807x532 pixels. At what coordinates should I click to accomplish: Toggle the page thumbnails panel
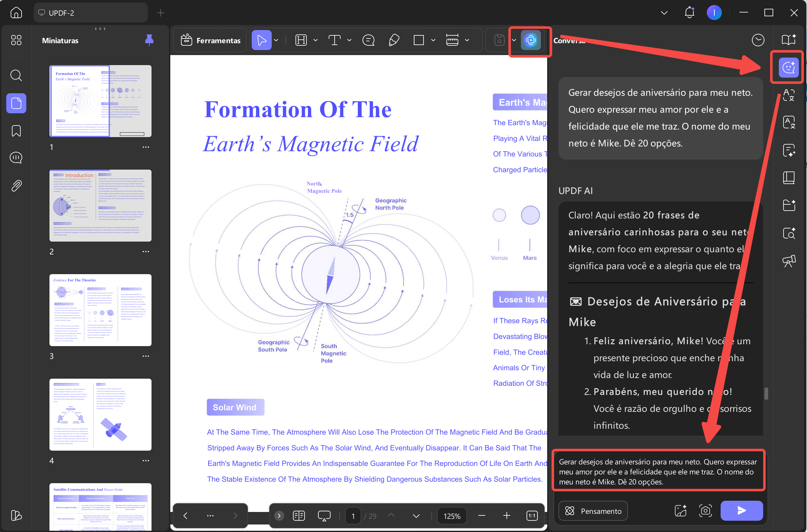click(x=16, y=103)
